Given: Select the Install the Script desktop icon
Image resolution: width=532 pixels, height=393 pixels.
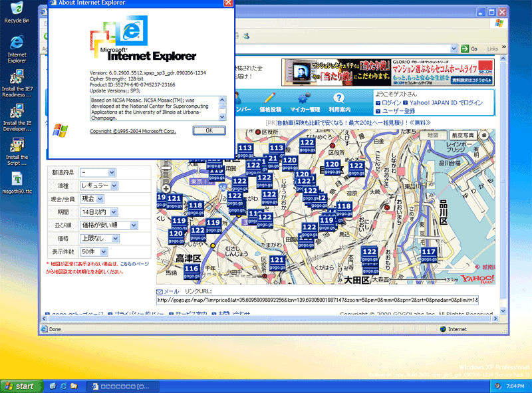Looking at the screenshot, I should 17,152.
